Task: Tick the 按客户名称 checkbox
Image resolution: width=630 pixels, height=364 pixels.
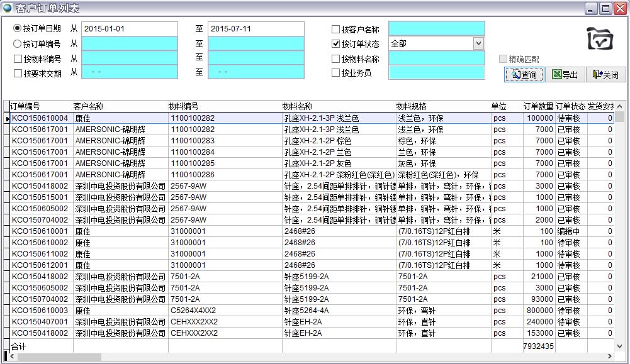Action: coord(335,30)
